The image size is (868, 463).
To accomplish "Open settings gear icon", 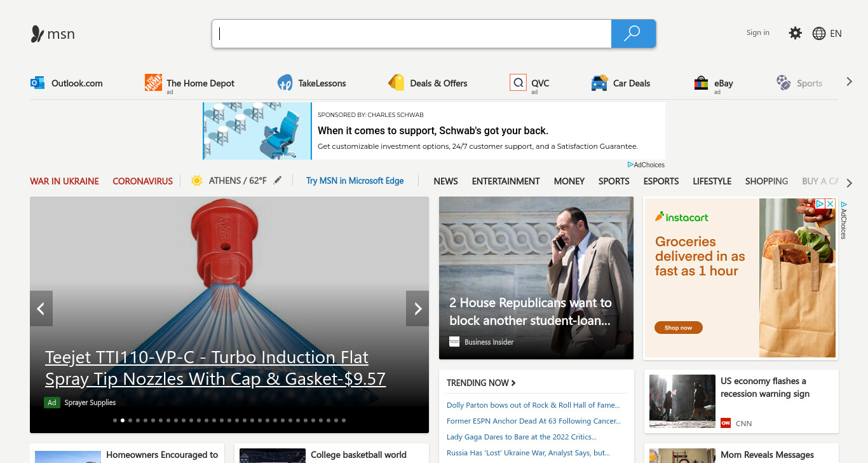I will 795,33.
